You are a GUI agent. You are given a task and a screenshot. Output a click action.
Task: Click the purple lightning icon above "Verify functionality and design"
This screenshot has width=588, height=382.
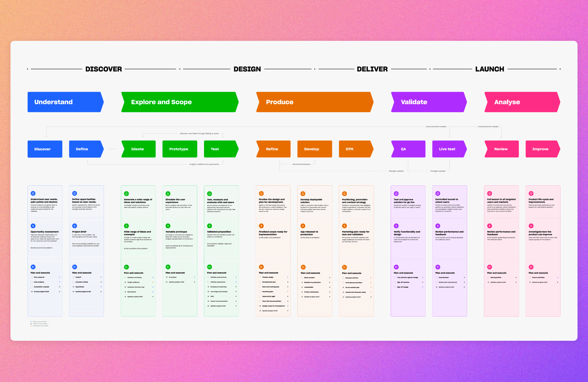coord(396,226)
